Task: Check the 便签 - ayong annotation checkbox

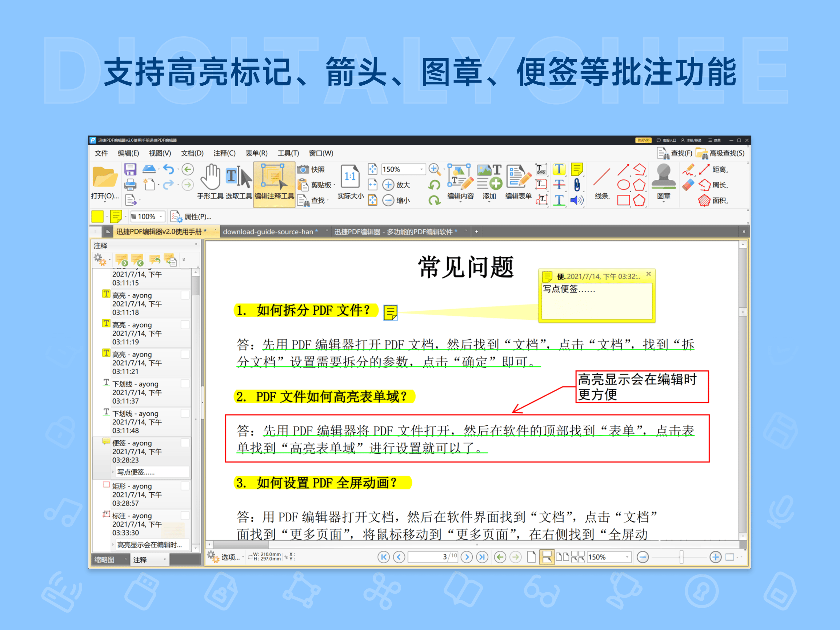Action: coord(185,443)
